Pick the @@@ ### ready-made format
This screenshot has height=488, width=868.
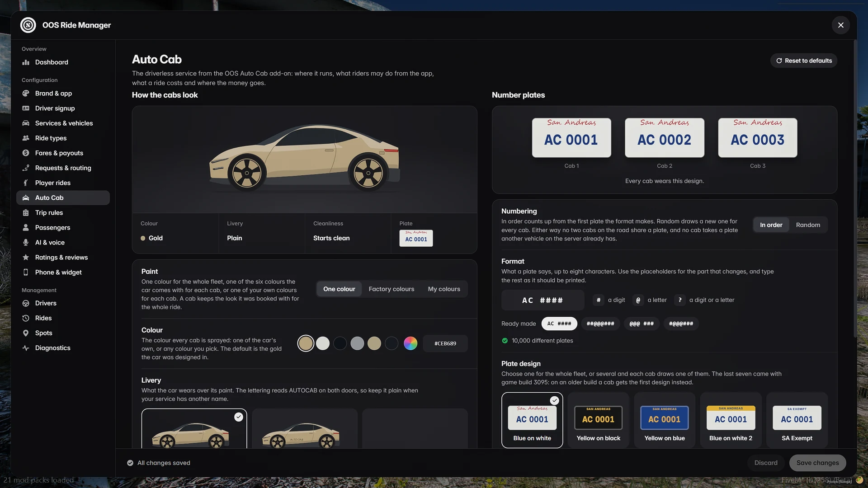642,324
